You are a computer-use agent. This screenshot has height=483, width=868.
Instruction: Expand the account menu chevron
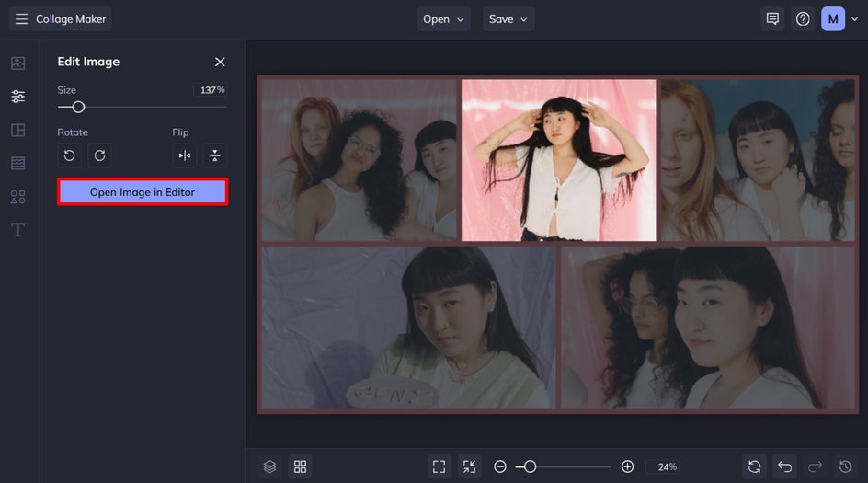pos(855,18)
